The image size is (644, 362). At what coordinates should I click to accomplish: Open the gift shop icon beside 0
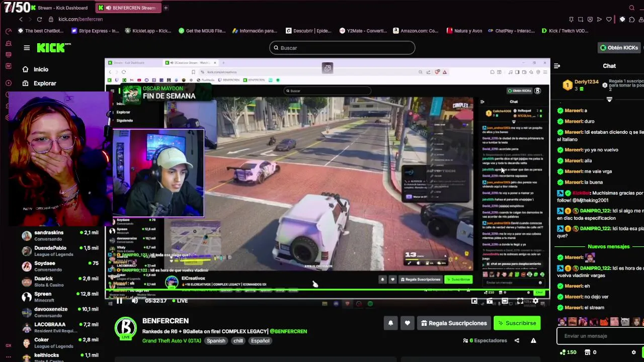pos(587,352)
